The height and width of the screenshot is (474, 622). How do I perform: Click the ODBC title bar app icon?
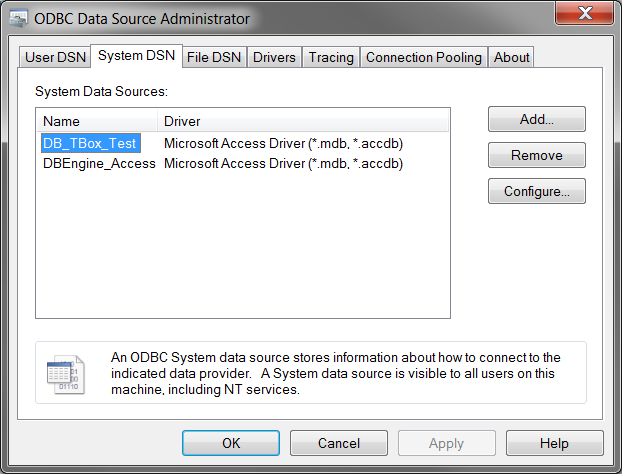tap(19, 17)
